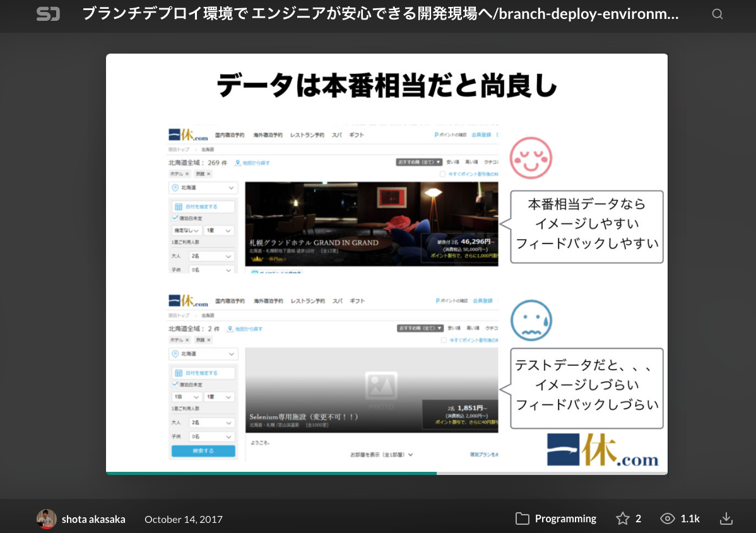Click the 46,296円 price label
The image size is (756, 533).
point(477,242)
